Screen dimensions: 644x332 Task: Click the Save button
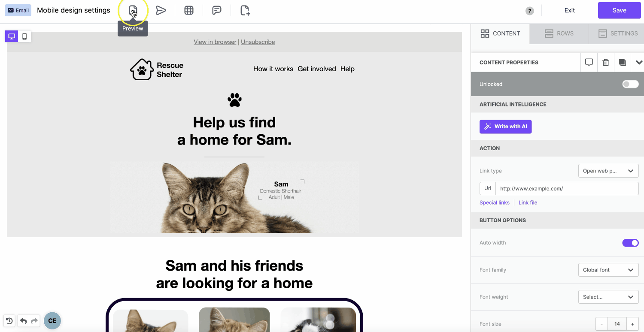[x=619, y=10]
